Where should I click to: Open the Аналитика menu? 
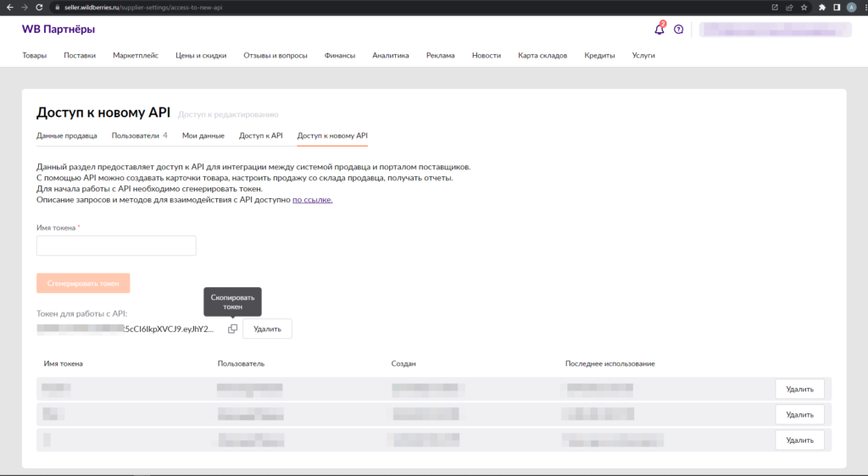(x=391, y=55)
